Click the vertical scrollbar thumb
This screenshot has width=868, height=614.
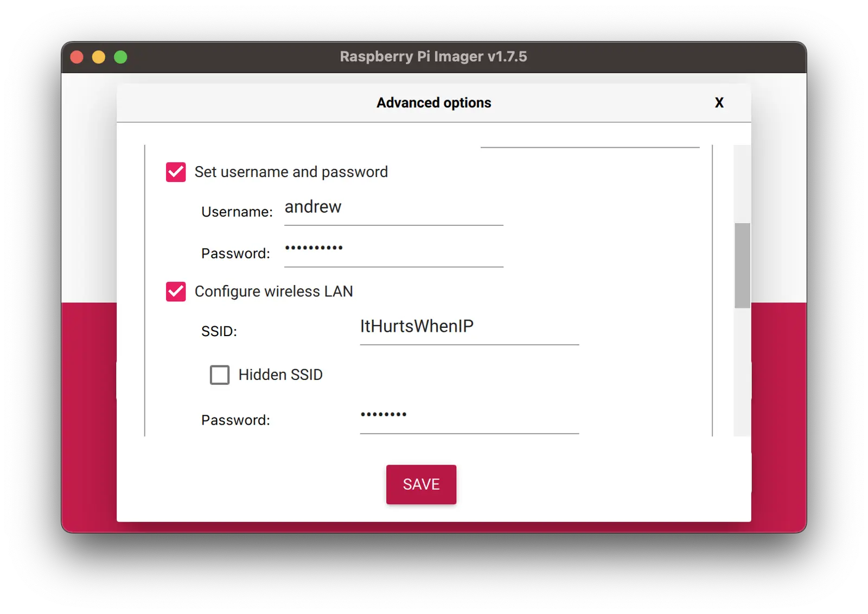tap(742, 265)
